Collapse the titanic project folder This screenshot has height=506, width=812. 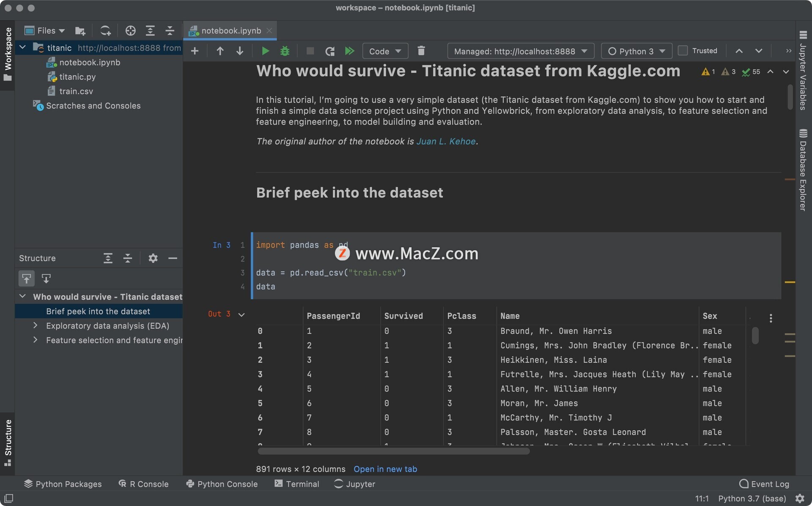pos(22,47)
